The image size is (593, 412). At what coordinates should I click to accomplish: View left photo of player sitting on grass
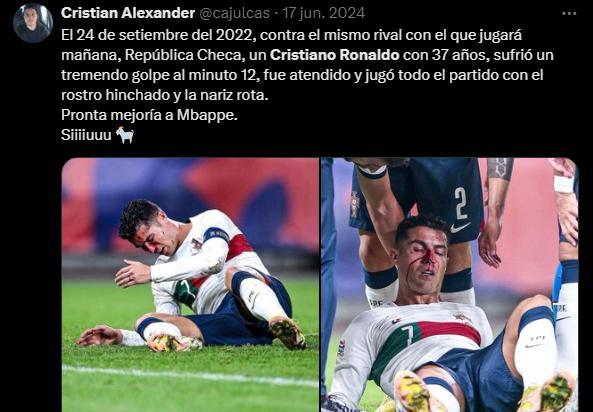click(190, 285)
